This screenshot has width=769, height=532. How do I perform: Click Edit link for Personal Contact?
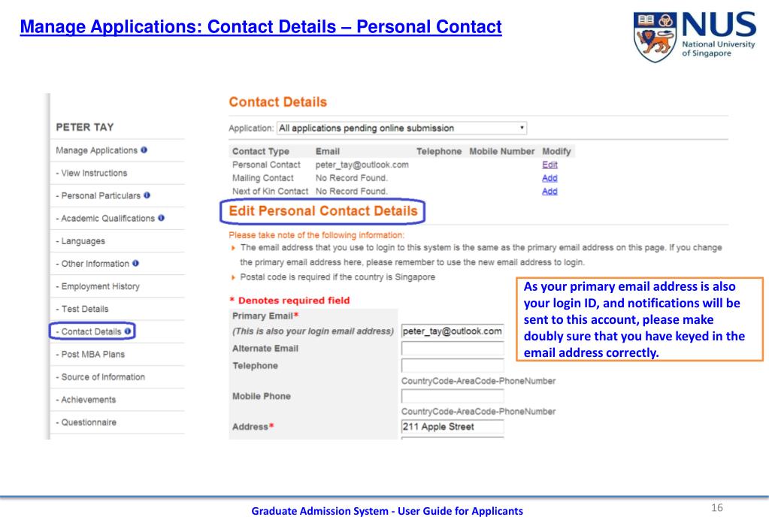(x=550, y=165)
